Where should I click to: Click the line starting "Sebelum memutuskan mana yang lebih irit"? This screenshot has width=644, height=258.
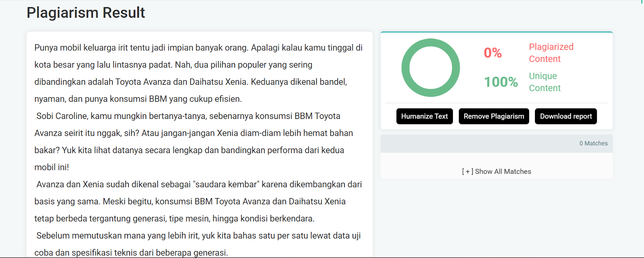click(x=198, y=235)
